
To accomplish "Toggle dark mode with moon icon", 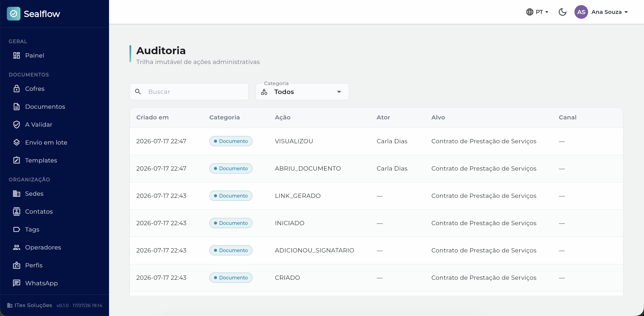I will tap(562, 12).
